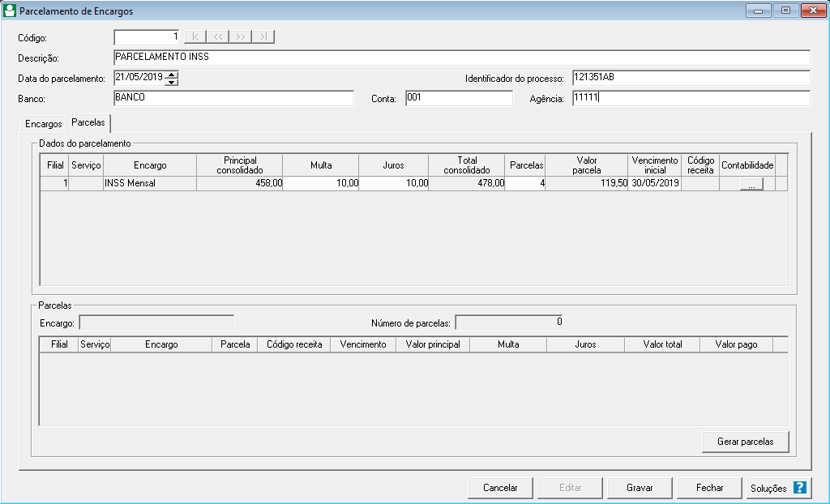Image resolution: width=830 pixels, height=504 pixels.
Task: Click the Data do parcelamento date field
Action: point(139,78)
